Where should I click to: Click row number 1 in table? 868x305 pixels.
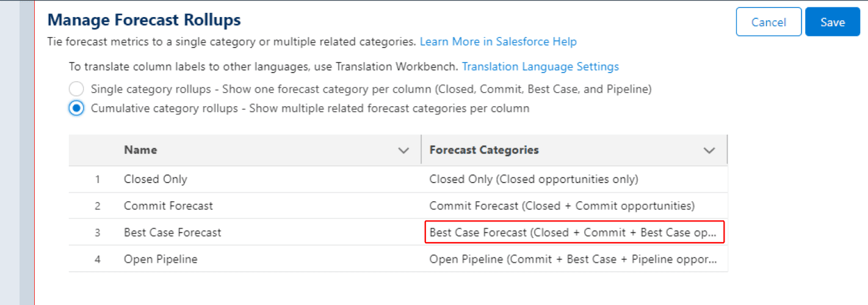tap(97, 179)
